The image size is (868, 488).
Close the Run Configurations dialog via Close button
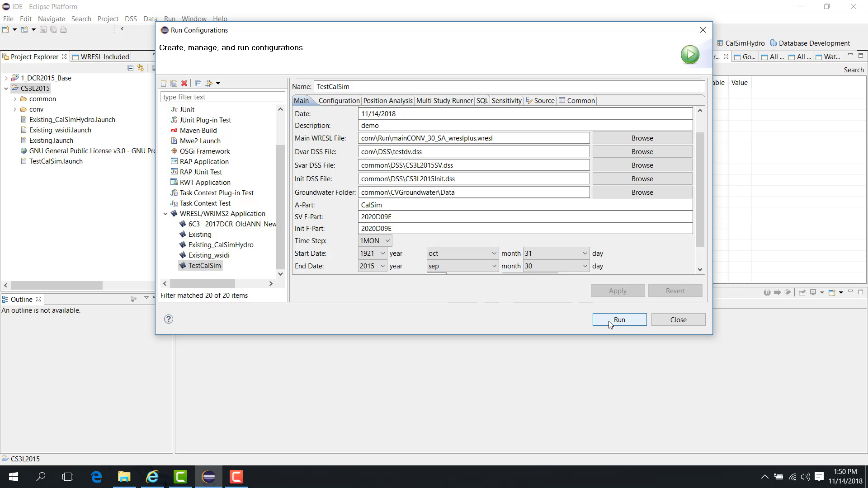pos(678,319)
